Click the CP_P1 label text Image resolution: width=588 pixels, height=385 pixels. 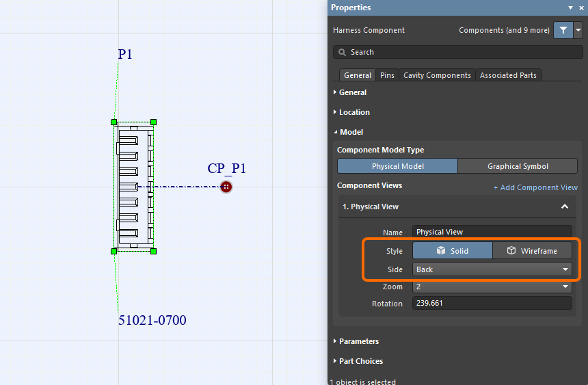coord(226,168)
